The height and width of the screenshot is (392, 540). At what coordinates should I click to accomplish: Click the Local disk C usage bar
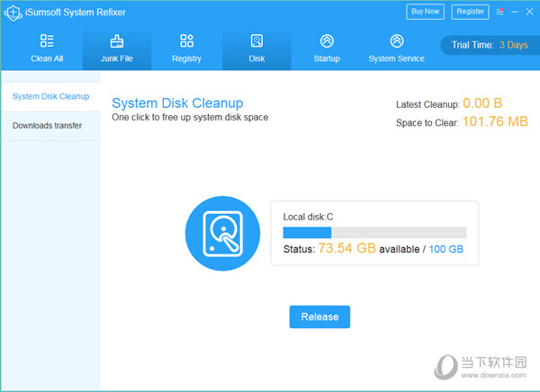click(374, 233)
